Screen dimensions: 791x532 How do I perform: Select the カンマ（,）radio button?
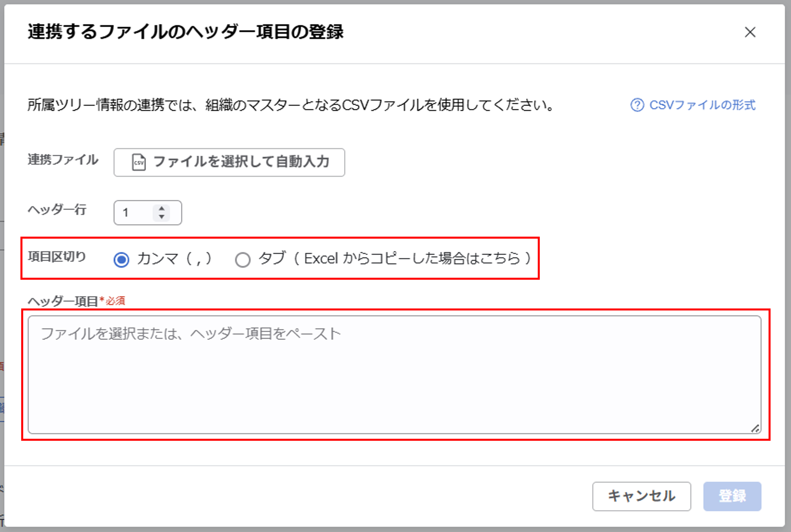(x=121, y=260)
